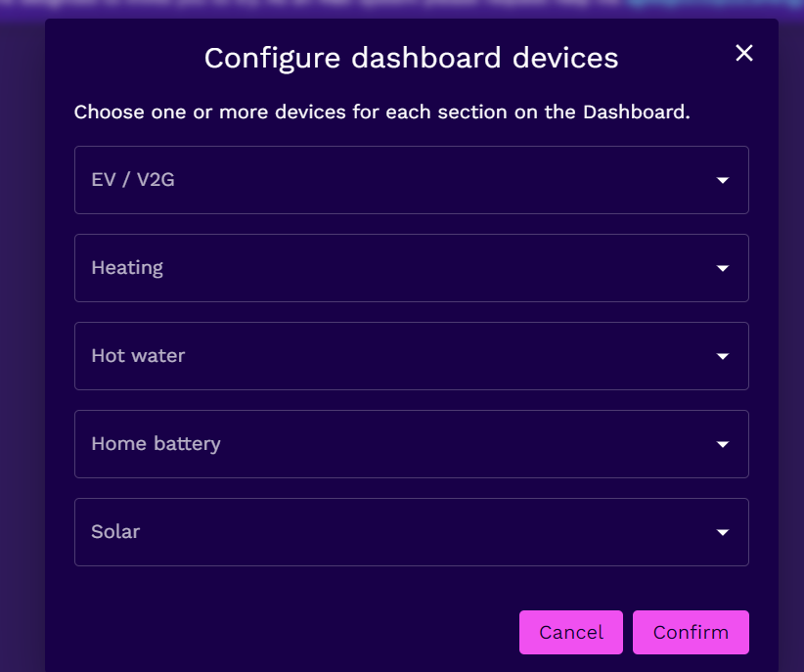This screenshot has width=804, height=672.
Task: Click the instruction text about choosing devices
Action: [382, 112]
